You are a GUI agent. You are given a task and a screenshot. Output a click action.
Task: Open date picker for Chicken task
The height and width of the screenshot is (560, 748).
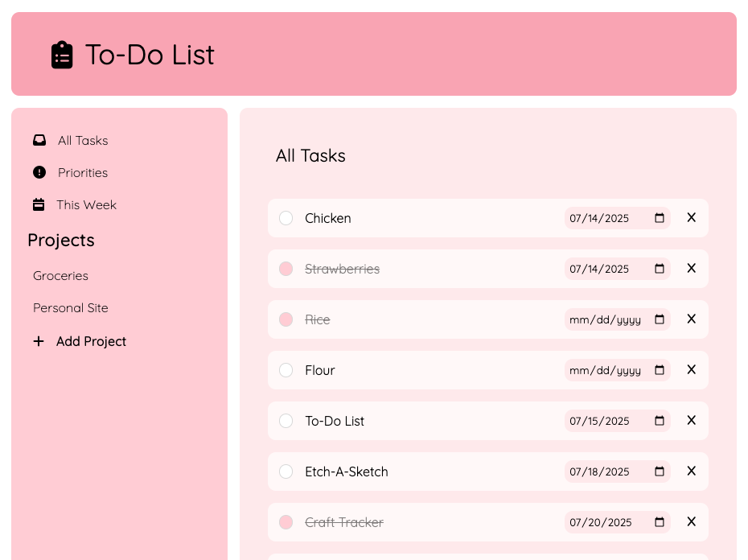660,218
